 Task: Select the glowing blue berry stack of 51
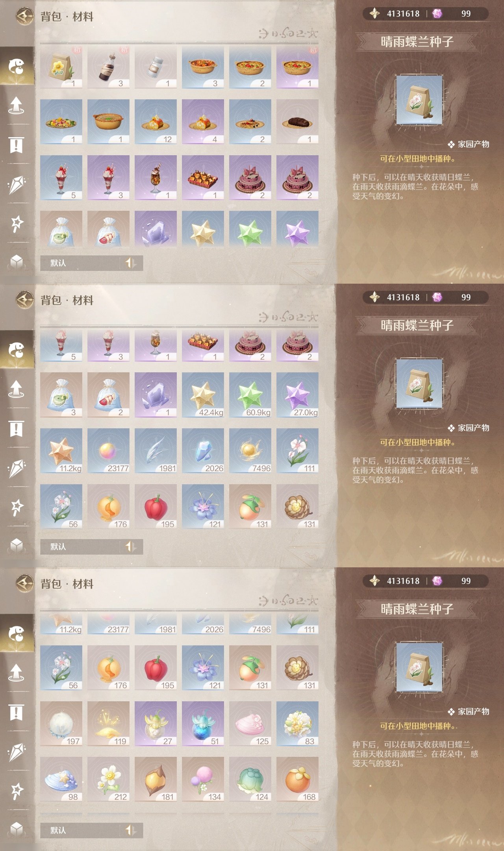[203, 723]
